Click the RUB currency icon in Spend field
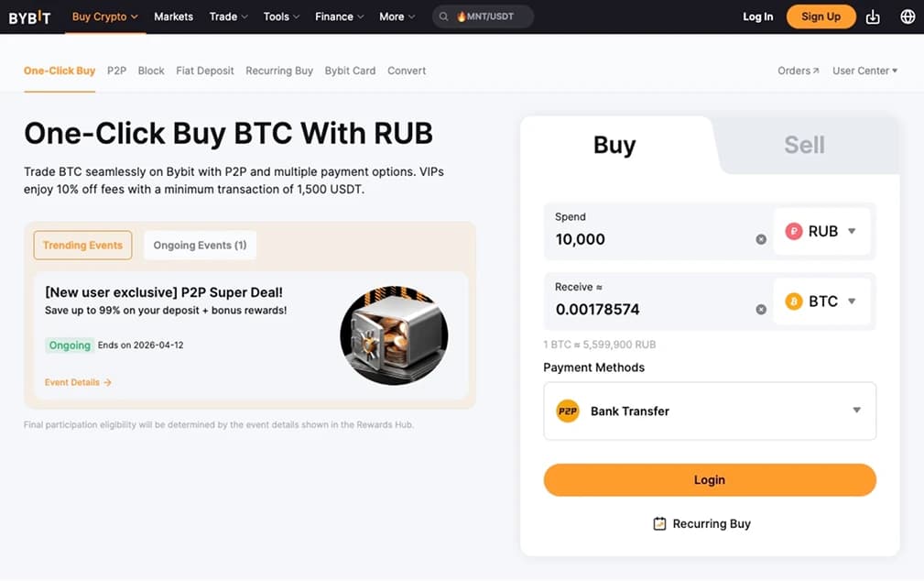 793,231
